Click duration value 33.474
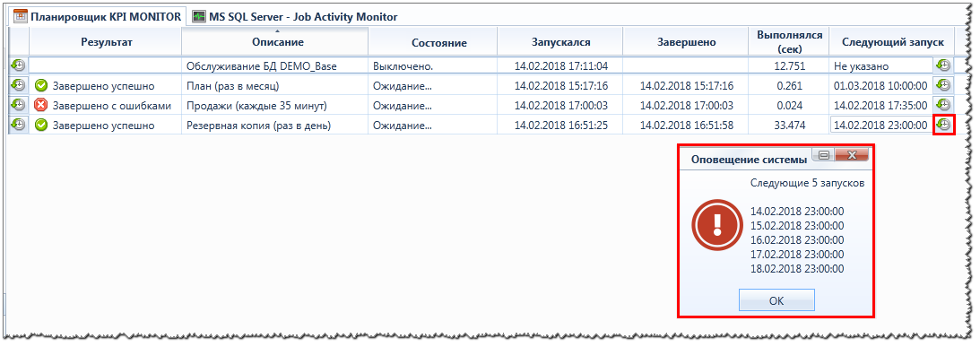Screen dimensions: 980x347 pyautogui.click(x=789, y=126)
